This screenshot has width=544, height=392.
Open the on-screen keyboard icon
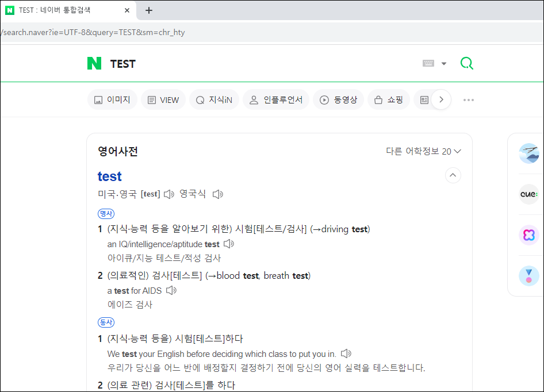click(x=428, y=63)
